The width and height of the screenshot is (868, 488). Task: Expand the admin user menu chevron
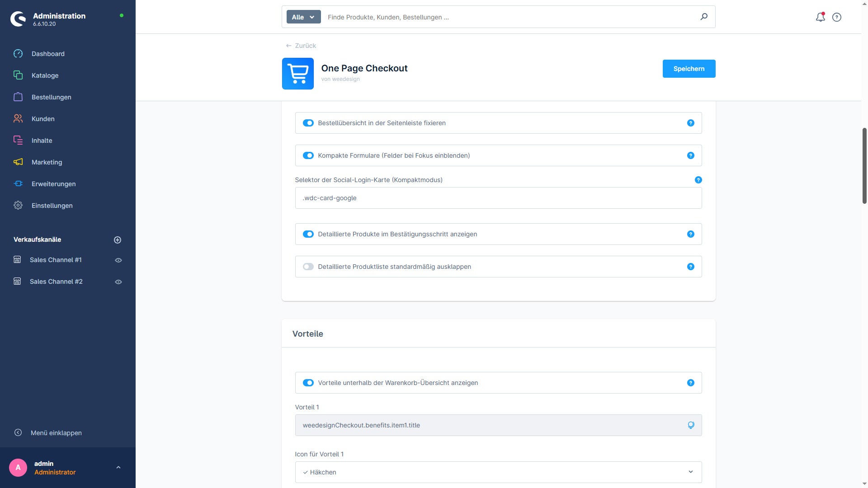point(118,468)
